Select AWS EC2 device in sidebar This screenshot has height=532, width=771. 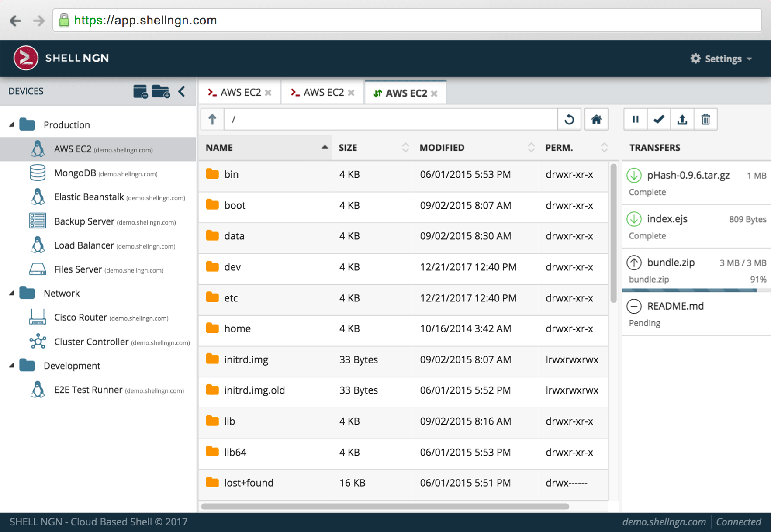[x=98, y=149]
